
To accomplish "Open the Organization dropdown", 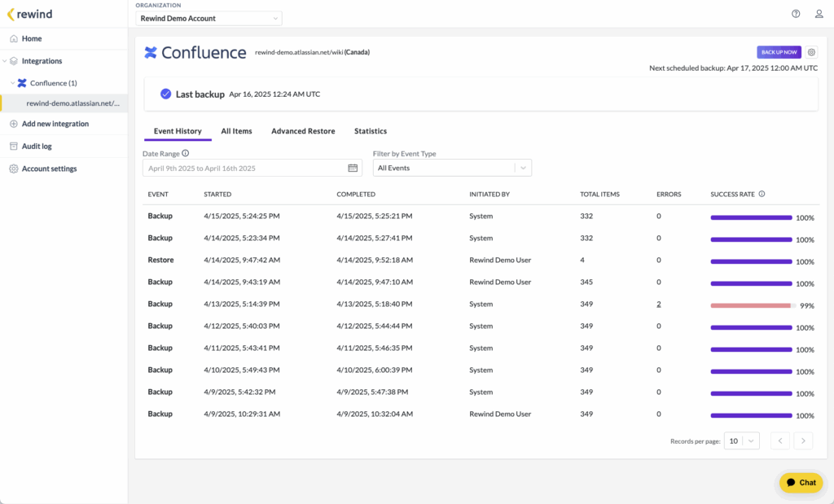I will point(208,18).
